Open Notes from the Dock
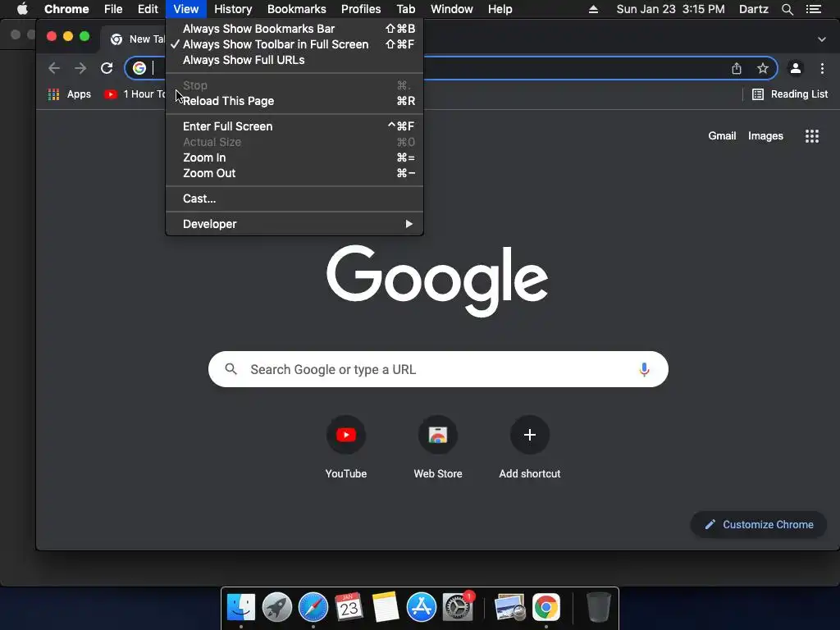The height and width of the screenshot is (630, 840). coord(386,607)
